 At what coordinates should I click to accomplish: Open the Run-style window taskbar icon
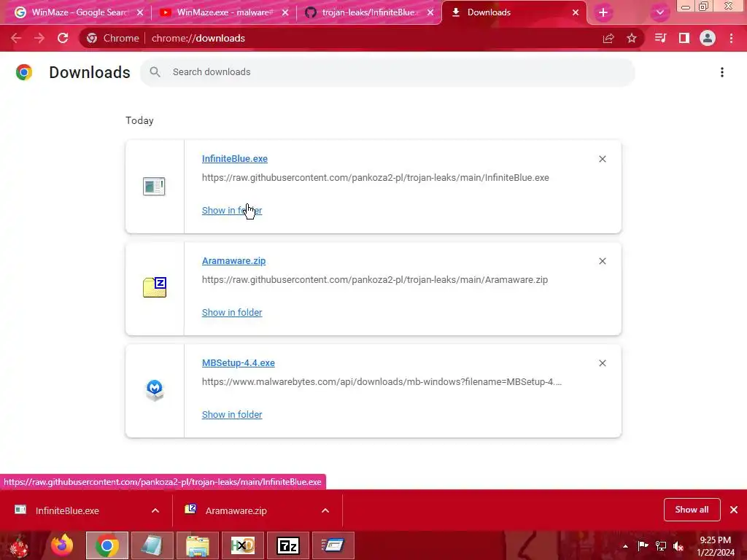[333, 545]
